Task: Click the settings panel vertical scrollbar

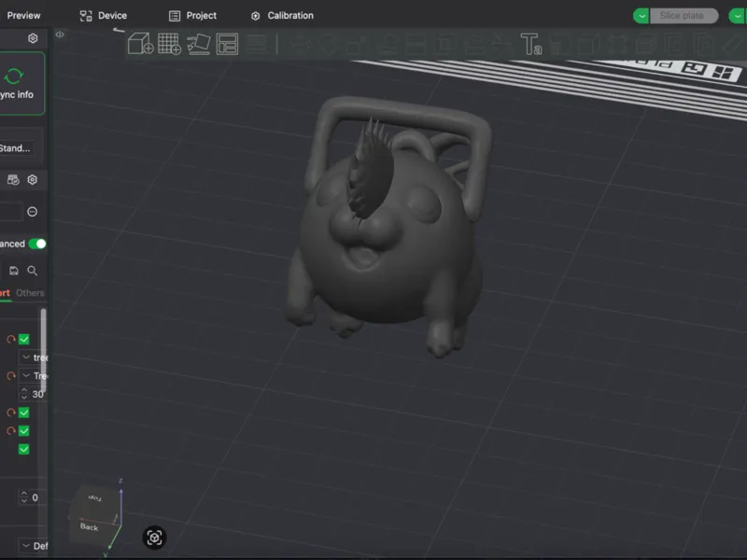Action: point(43,349)
